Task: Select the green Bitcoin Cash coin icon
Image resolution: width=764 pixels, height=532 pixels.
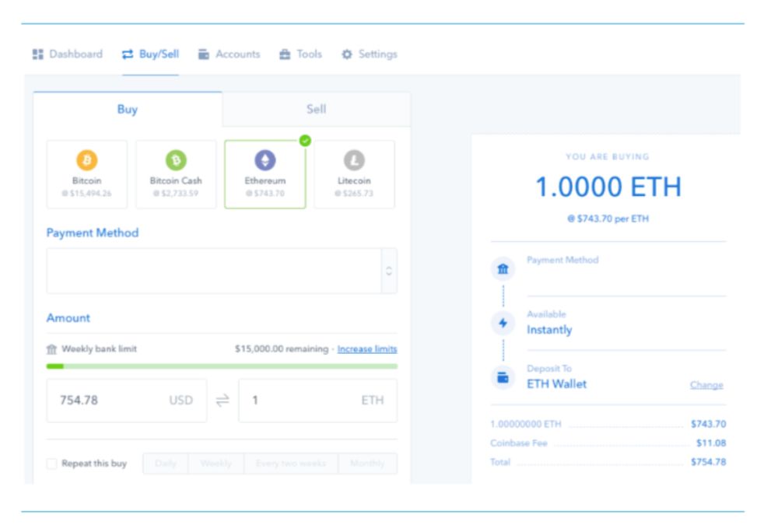Action: (x=176, y=159)
